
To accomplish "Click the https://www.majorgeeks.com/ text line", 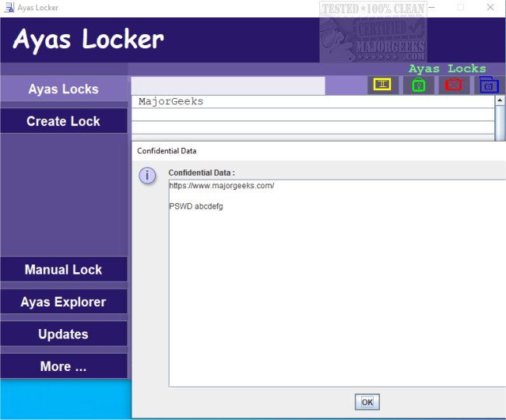I will [222, 186].
